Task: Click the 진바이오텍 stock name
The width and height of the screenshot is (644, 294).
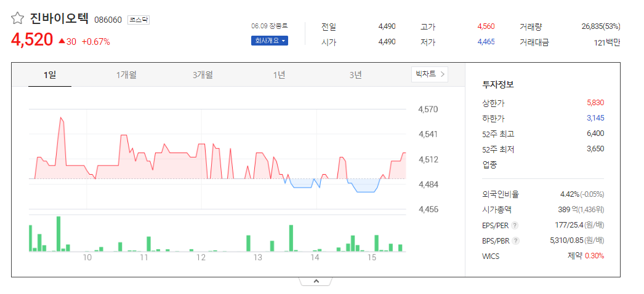Action: tap(59, 18)
